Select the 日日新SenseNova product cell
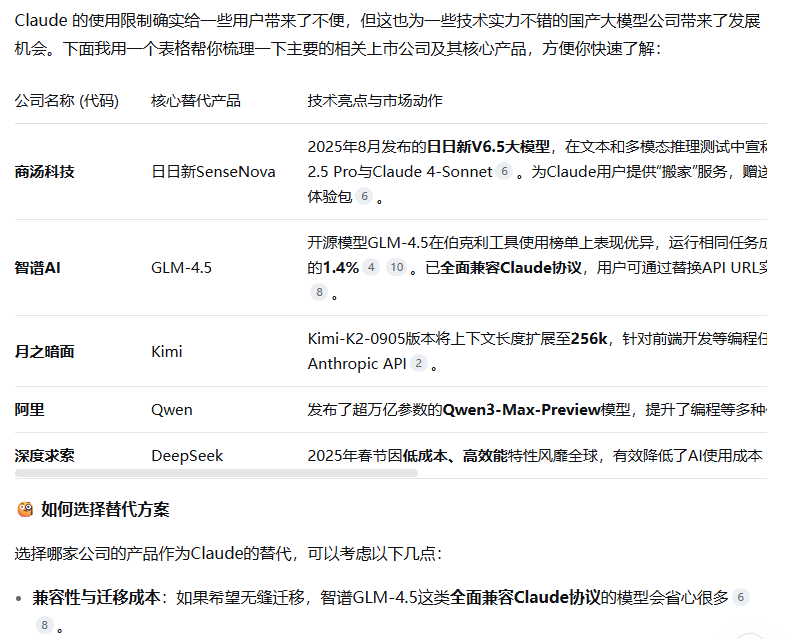This screenshot has height=639, width=794. click(213, 172)
